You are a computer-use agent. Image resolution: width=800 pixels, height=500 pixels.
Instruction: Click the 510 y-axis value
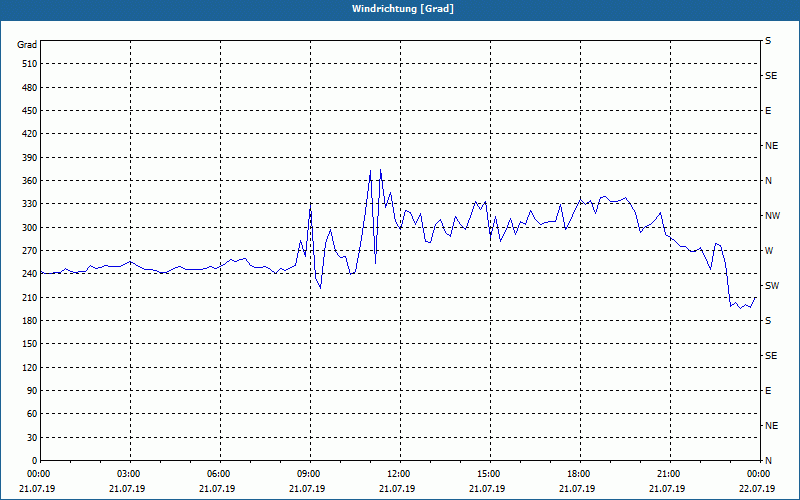click(x=30, y=64)
